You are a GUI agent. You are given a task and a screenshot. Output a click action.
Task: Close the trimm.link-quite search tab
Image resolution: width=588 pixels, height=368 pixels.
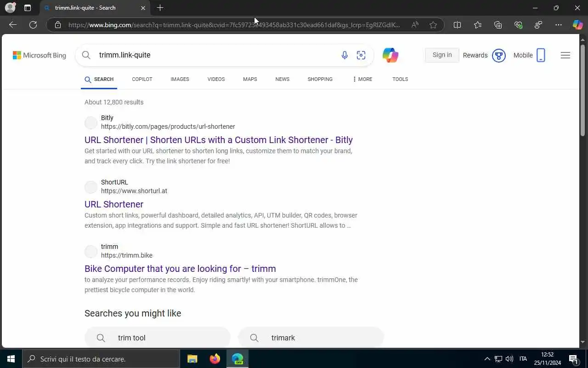(143, 8)
